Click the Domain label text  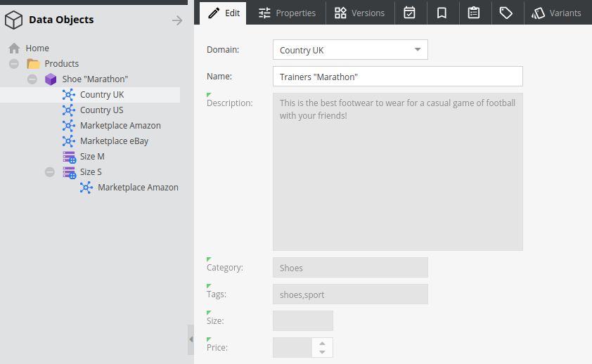[x=223, y=50]
